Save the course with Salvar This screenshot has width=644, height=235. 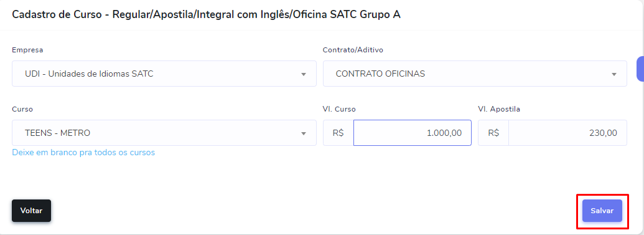coord(602,211)
